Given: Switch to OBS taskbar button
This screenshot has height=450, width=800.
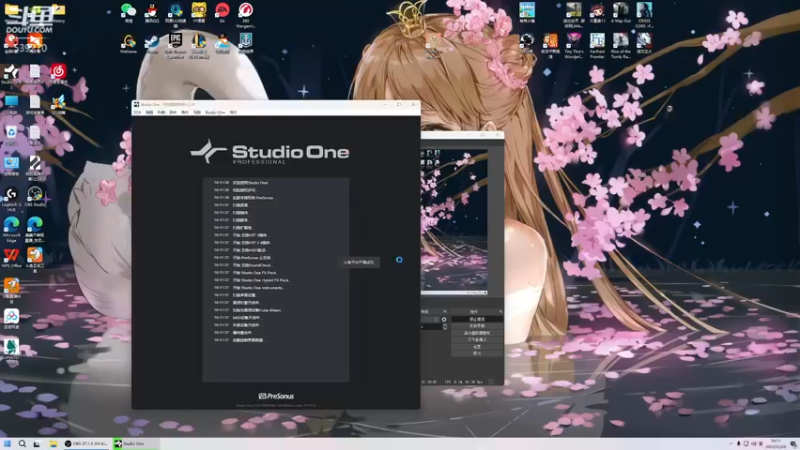Looking at the screenshot, I should click(x=86, y=444).
